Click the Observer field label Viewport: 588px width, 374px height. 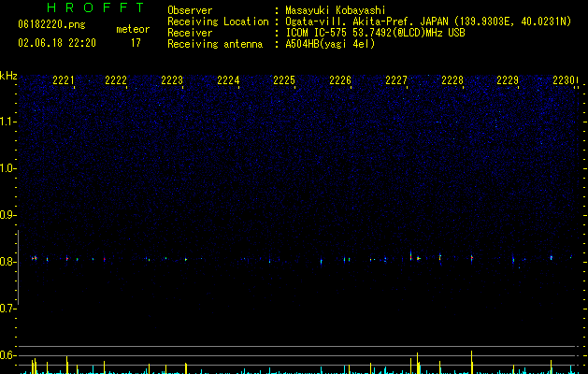click(x=190, y=10)
